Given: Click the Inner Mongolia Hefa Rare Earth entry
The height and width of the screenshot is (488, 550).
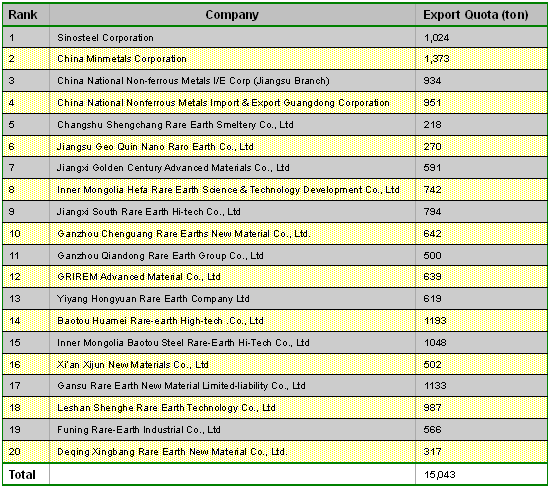Looking at the screenshot, I should click(x=228, y=190).
